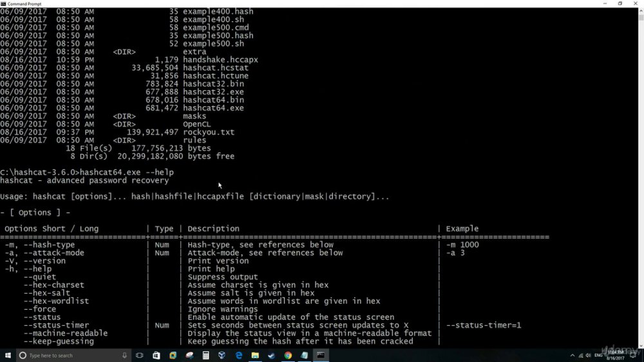Expand the hidden system tray icons chevron
The height and width of the screenshot is (362, 644).
[573, 356]
